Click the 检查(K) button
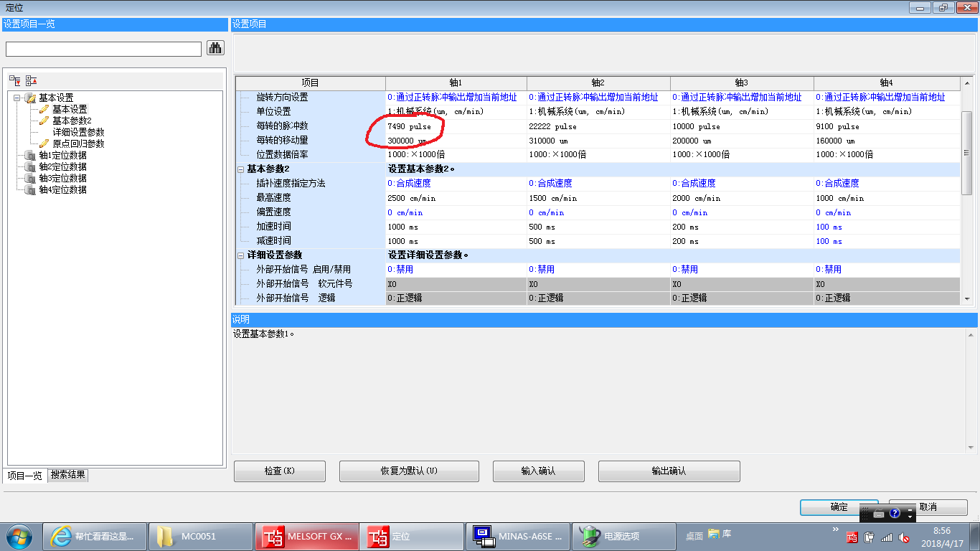980x551 pixels. (279, 471)
